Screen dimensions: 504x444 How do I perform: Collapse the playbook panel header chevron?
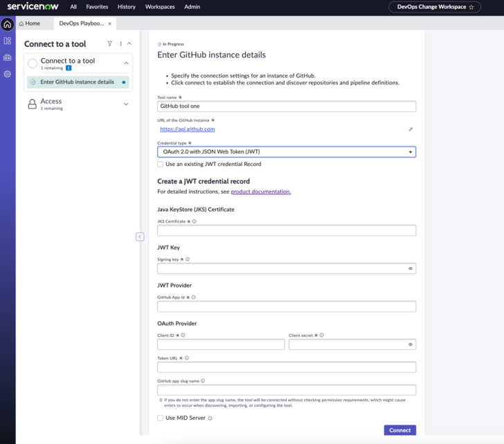129,44
